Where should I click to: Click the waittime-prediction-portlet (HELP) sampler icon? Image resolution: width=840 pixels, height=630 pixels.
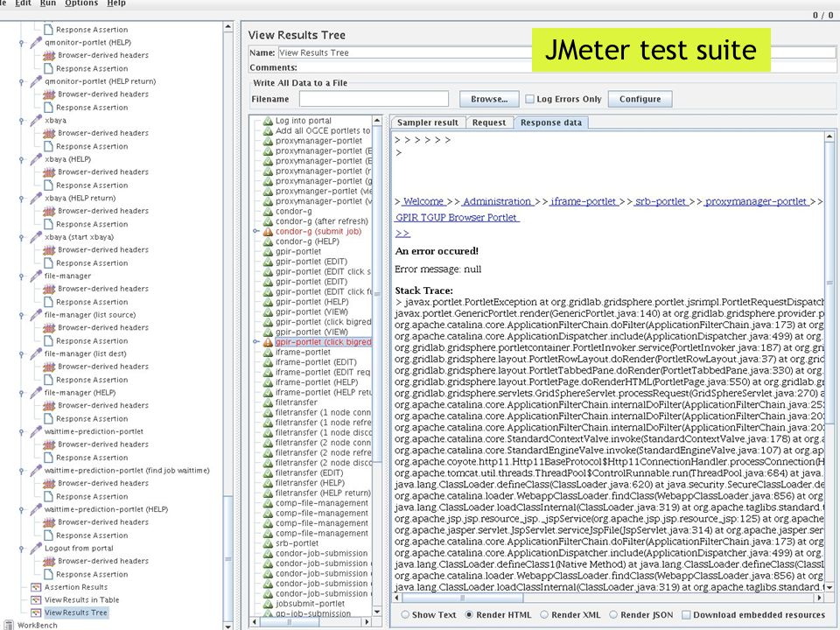pyautogui.click(x=36, y=509)
